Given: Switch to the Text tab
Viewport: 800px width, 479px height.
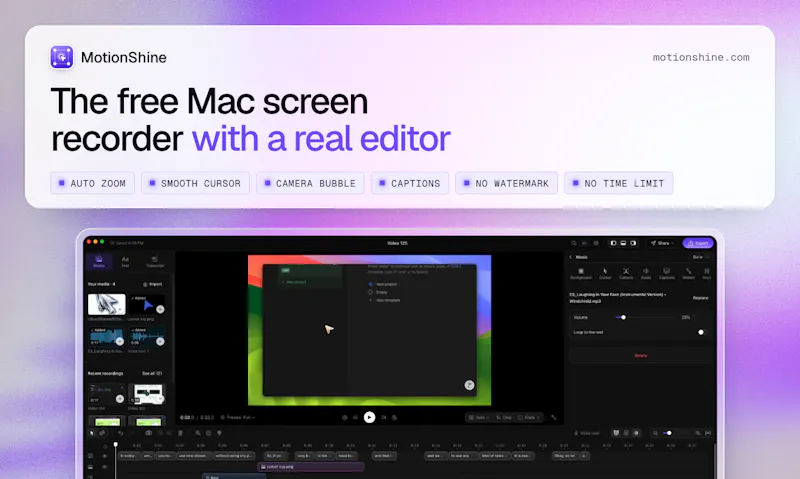Looking at the screenshot, I should click(125, 261).
